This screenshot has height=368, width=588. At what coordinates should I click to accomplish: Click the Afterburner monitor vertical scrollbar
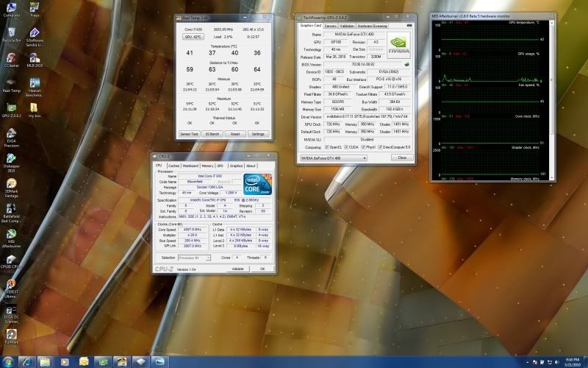(x=551, y=100)
